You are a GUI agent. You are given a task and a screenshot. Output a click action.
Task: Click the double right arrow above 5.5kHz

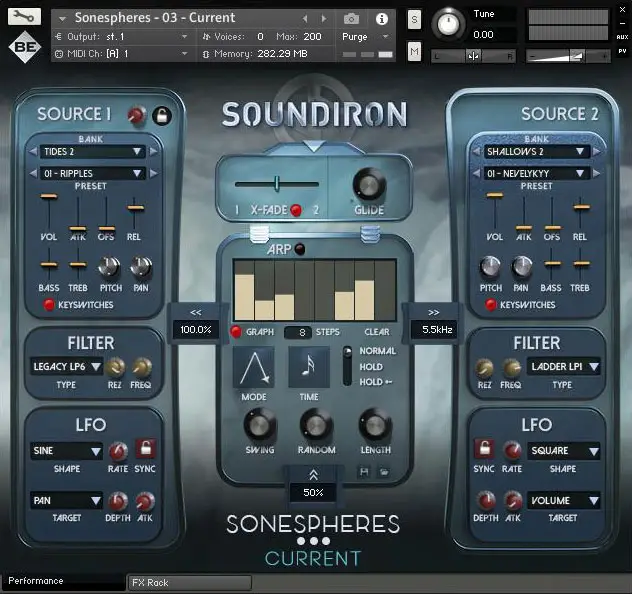(434, 312)
